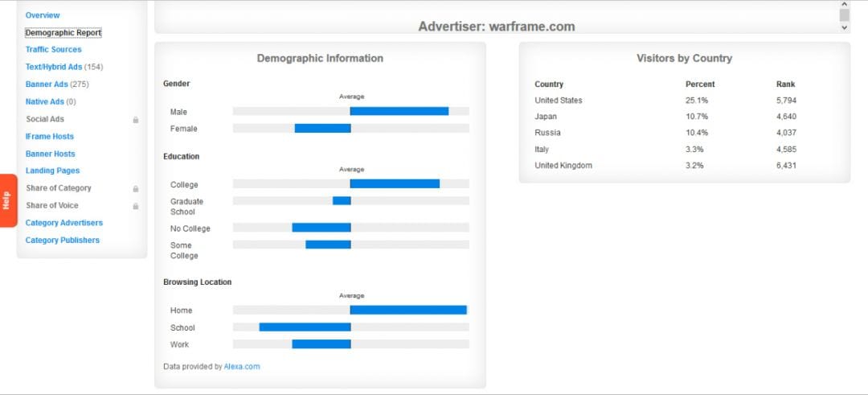Click the Percent column header
868x395 pixels.
[700, 84]
